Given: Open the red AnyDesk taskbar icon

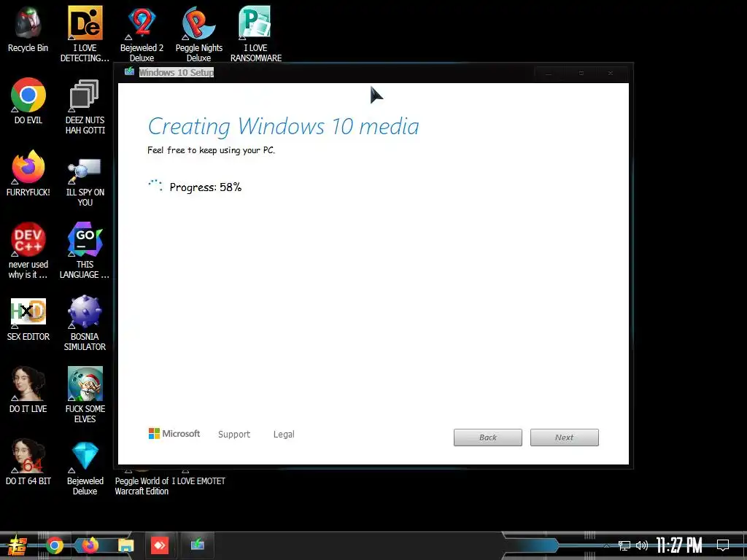Looking at the screenshot, I should click(x=160, y=545).
